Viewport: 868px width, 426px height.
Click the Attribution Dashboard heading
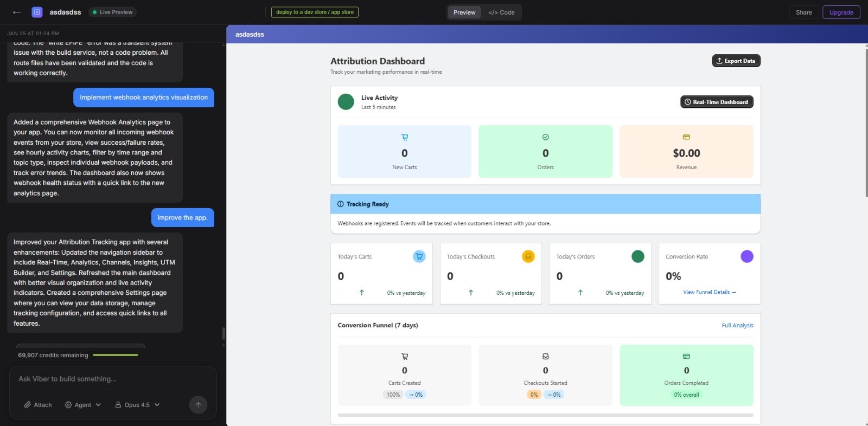click(x=378, y=61)
